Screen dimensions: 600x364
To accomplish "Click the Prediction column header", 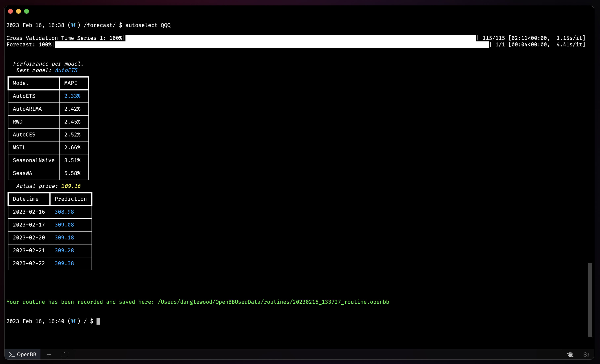I will point(71,199).
